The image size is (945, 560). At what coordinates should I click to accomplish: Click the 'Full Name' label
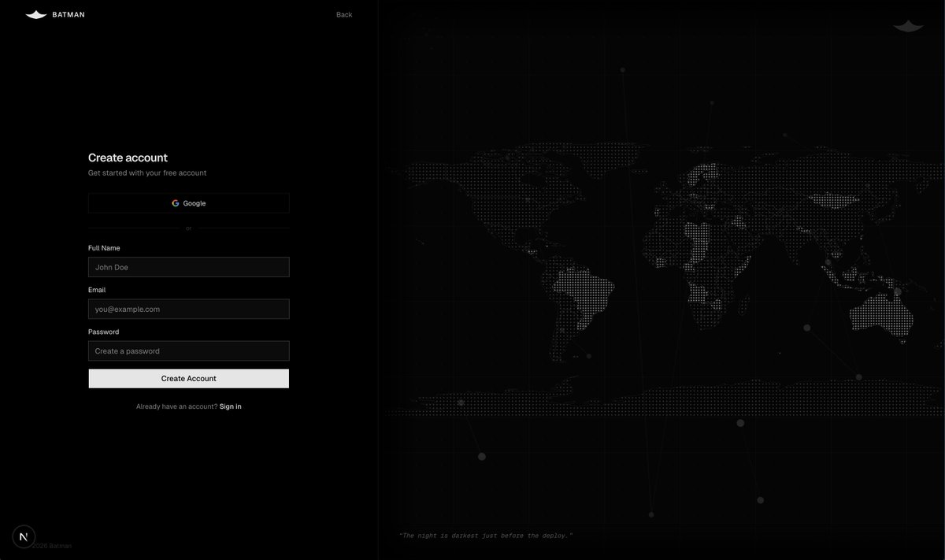[104, 248]
